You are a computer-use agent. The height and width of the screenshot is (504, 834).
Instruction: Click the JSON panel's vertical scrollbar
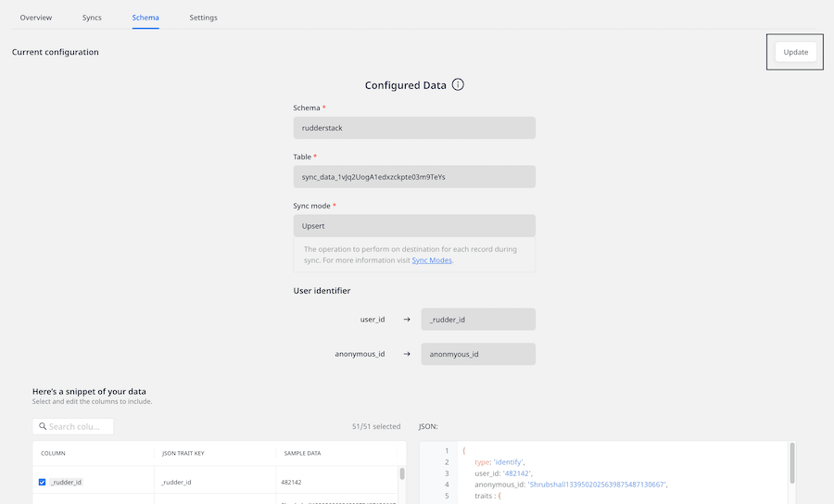pyautogui.click(x=791, y=463)
